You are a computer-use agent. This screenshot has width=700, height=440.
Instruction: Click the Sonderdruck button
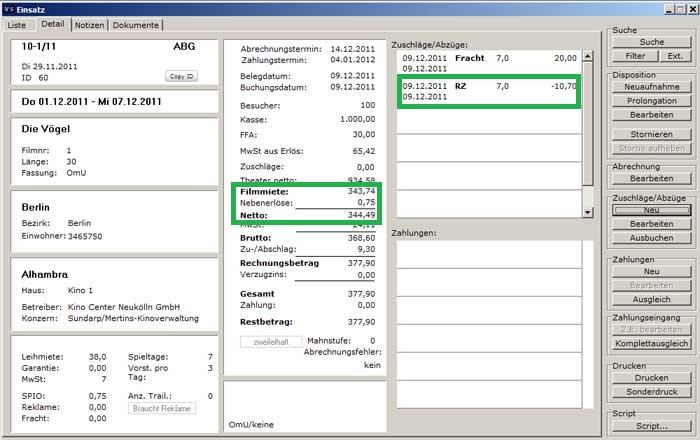click(x=651, y=392)
